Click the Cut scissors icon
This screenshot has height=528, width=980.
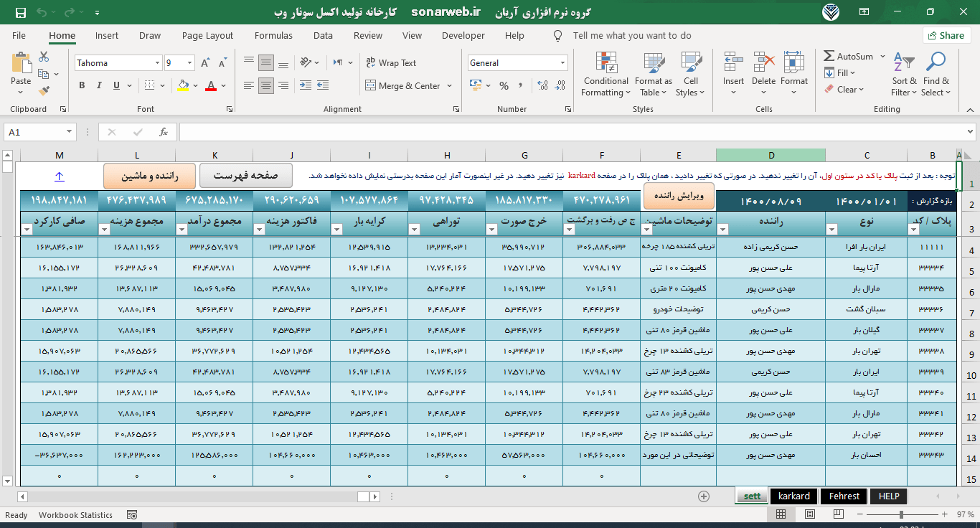point(44,57)
